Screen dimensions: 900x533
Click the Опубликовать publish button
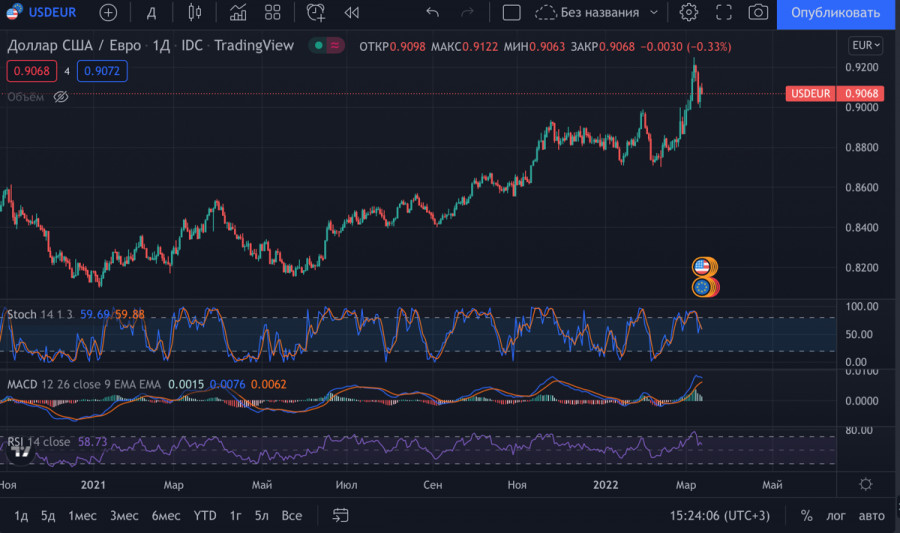pyautogui.click(x=835, y=13)
